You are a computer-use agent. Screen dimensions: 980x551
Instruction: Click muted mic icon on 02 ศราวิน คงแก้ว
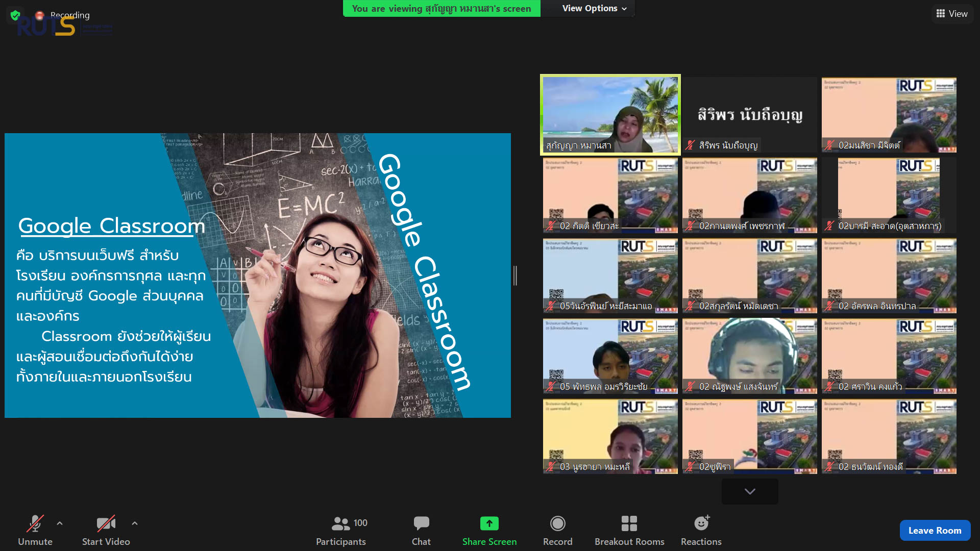[829, 387]
